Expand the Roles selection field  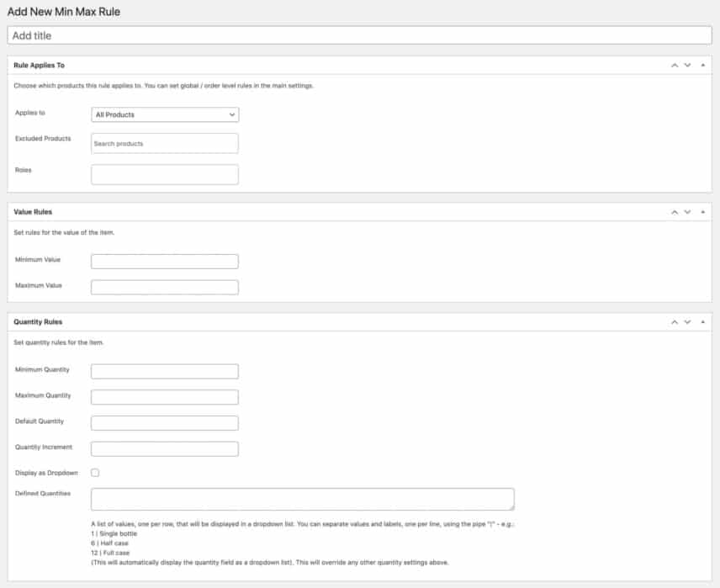click(164, 174)
